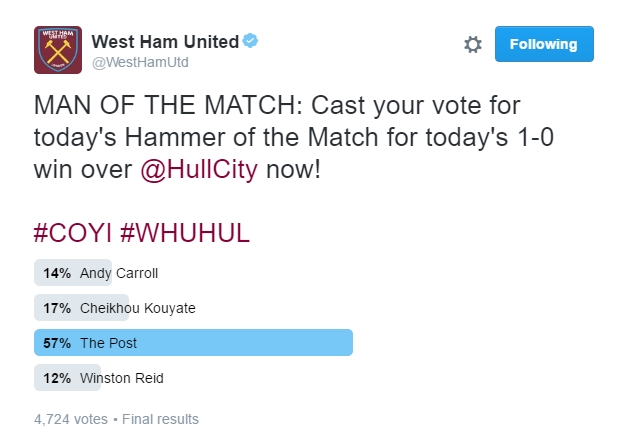Open the @WestHamUtd handle link

[x=140, y=62]
